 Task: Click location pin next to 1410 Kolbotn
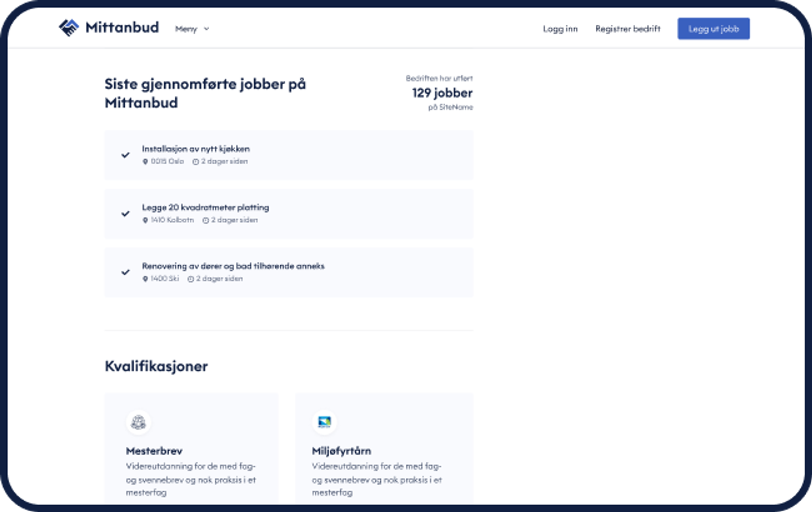point(145,220)
